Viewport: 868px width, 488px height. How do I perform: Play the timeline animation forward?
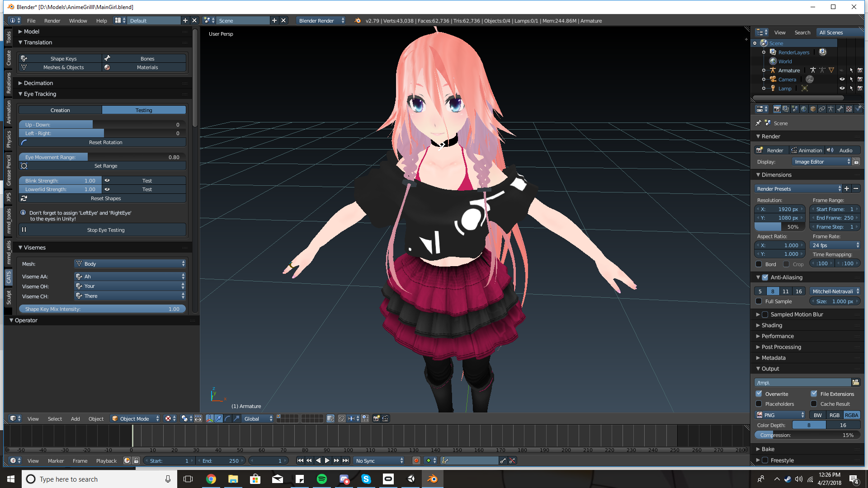click(327, 460)
